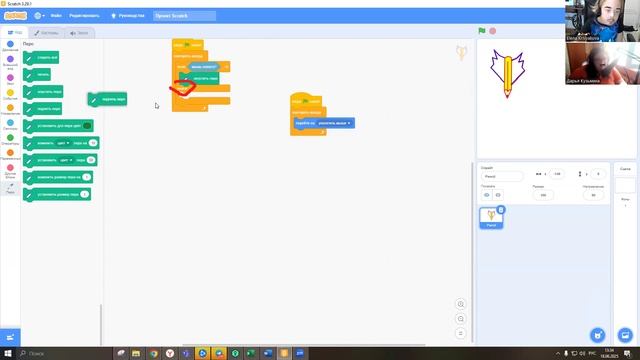Screen dimensions: 640x360
Task: Select the Operators (Операторы) block category
Action: tap(10, 140)
